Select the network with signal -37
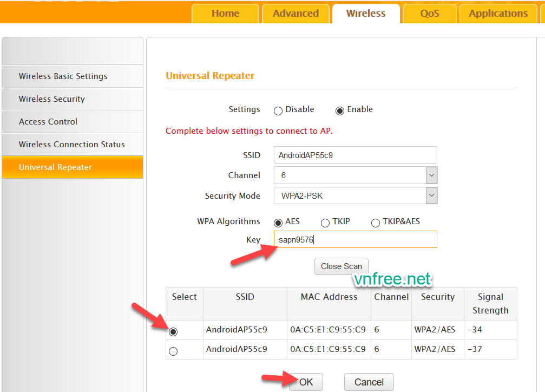 tap(173, 351)
